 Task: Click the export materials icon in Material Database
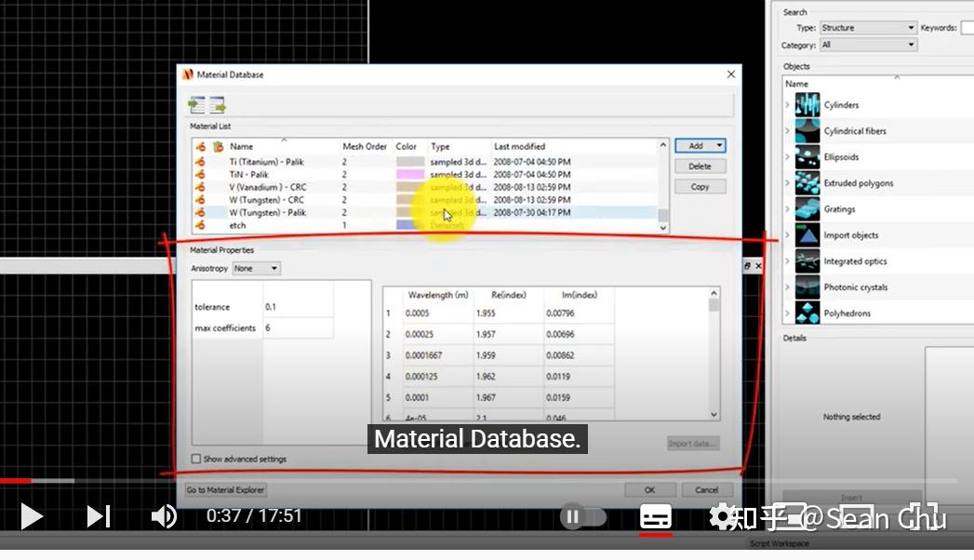pyautogui.click(x=218, y=105)
